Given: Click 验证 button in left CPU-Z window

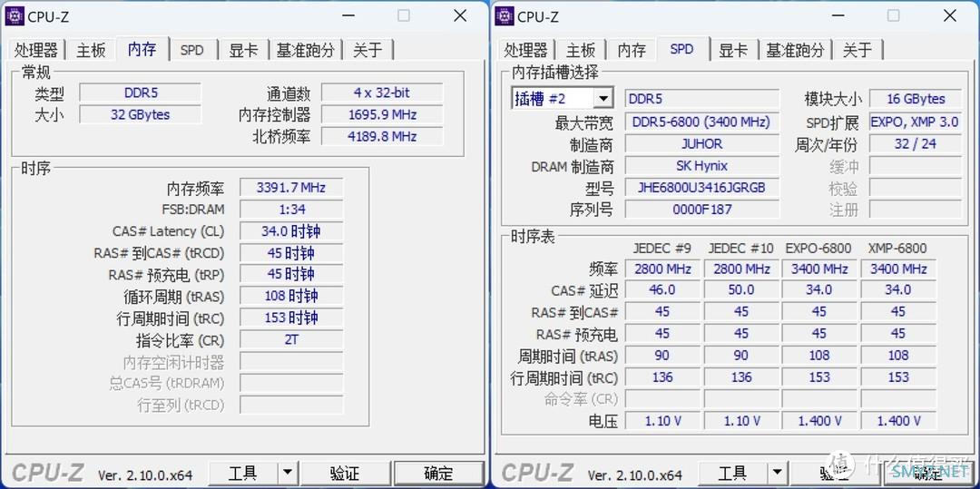Looking at the screenshot, I should coord(345,474).
